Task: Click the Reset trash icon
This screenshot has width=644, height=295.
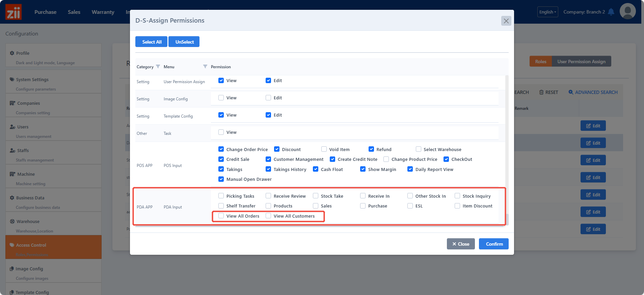Action: click(541, 92)
